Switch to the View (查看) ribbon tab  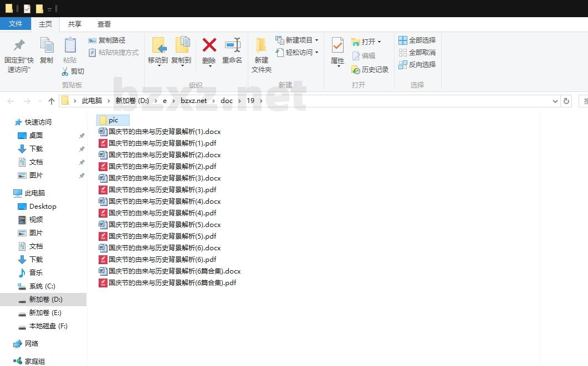click(x=104, y=24)
